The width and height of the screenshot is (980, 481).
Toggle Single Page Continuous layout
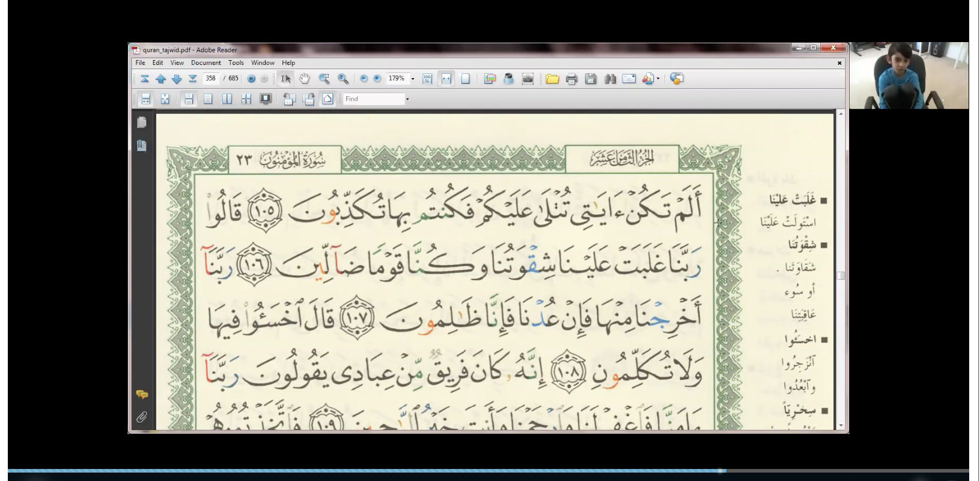click(x=189, y=99)
